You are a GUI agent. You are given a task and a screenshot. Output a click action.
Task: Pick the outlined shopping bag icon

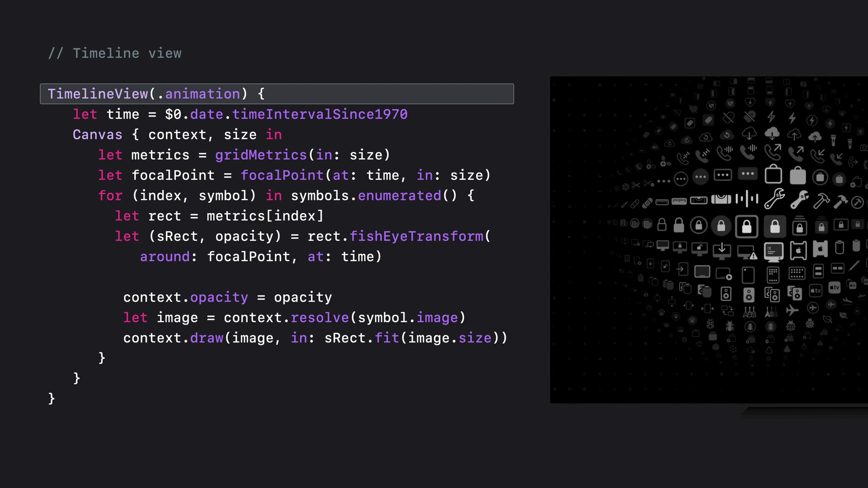click(774, 174)
